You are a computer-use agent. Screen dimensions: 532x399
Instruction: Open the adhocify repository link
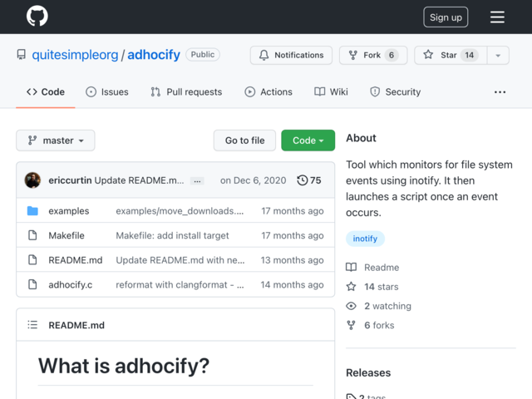point(154,55)
